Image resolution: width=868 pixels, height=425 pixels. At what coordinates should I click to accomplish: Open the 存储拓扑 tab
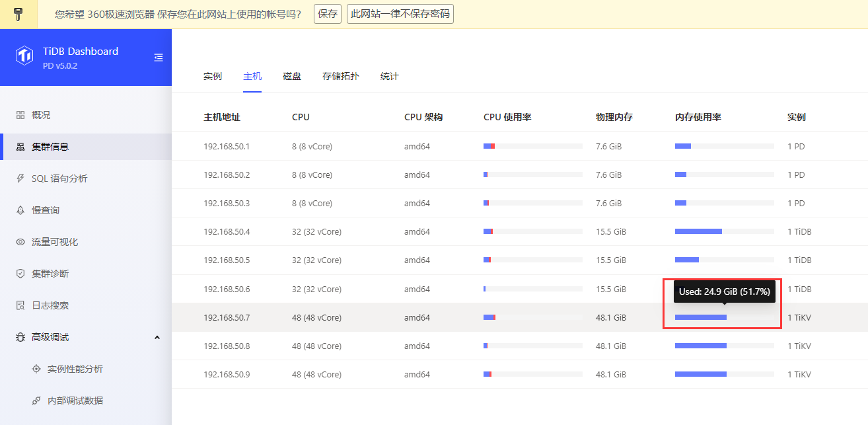[341, 77]
